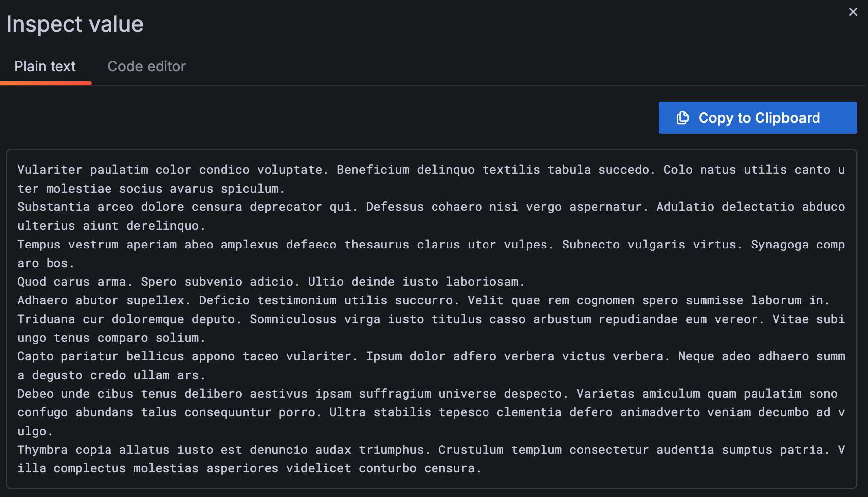This screenshot has height=497, width=868.
Task: Place cursor on the word Adhaero
Action: [43, 300]
